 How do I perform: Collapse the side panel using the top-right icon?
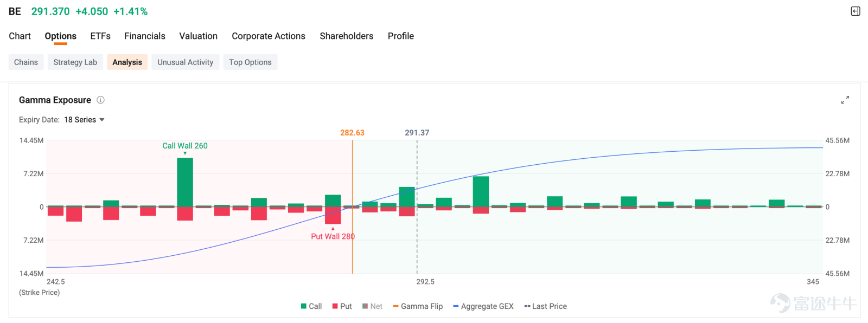click(856, 11)
